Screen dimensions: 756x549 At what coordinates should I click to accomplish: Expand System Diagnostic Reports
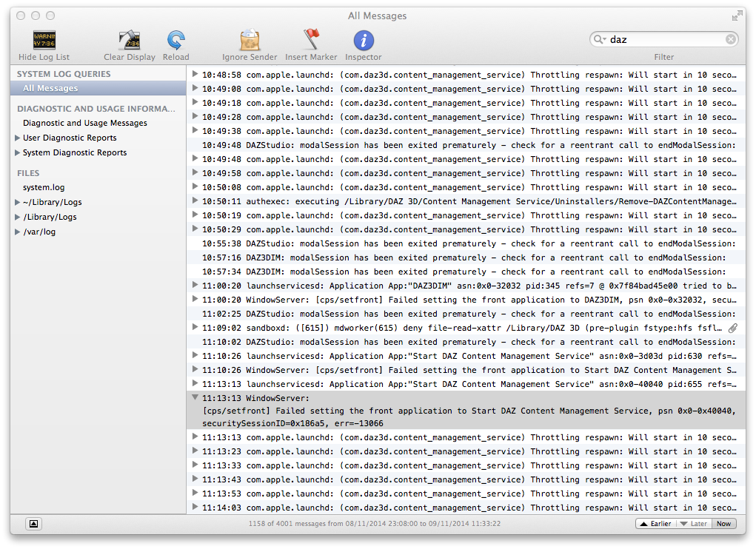pos(17,152)
